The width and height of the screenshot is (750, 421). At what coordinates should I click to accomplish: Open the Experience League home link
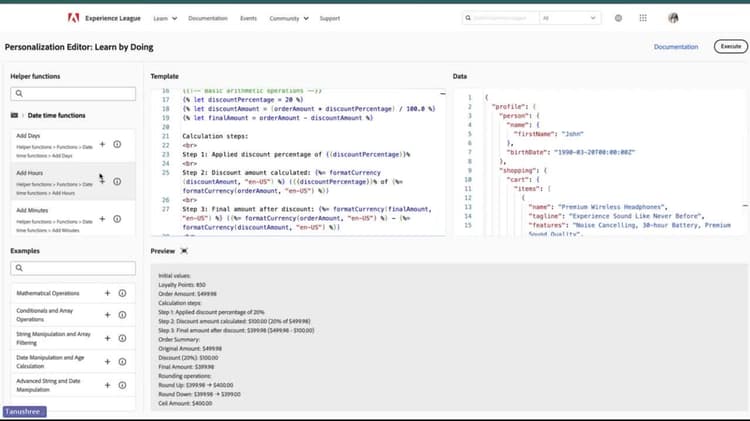click(113, 18)
